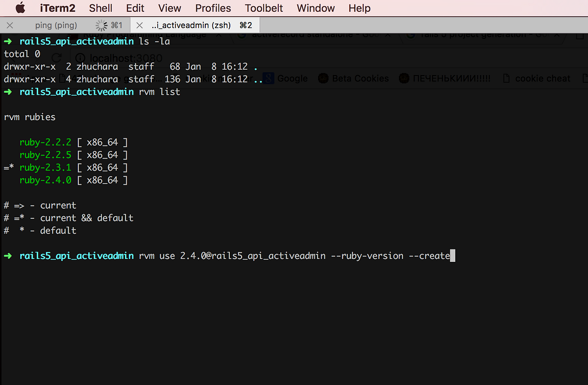This screenshot has height=385, width=588.
Task: Open the cookie cheat bookmark
Action: [542, 78]
